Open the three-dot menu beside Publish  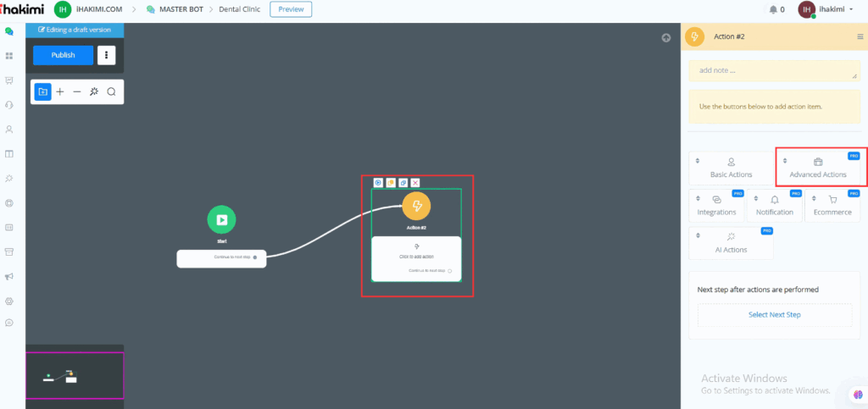(x=106, y=55)
